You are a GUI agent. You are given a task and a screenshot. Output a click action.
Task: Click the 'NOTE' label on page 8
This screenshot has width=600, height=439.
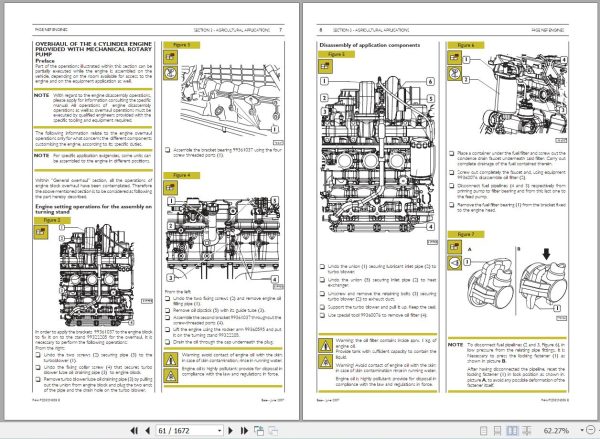(x=455, y=345)
